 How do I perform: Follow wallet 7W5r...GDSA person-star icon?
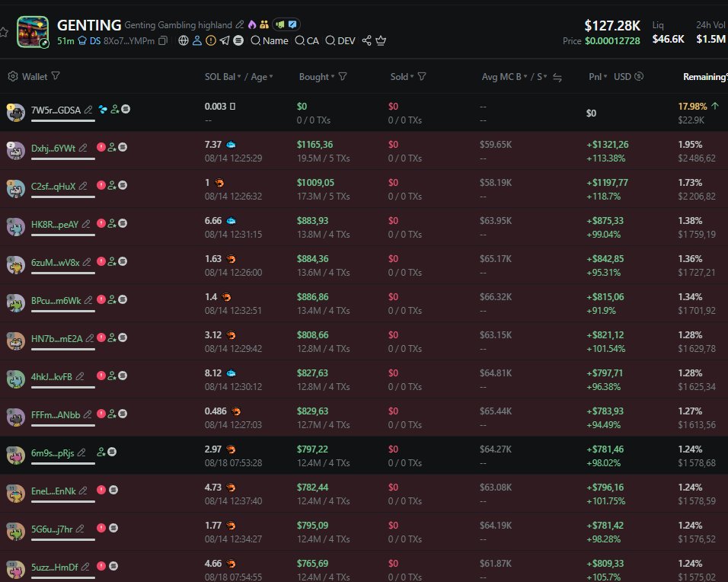pyautogui.click(x=115, y=109)
